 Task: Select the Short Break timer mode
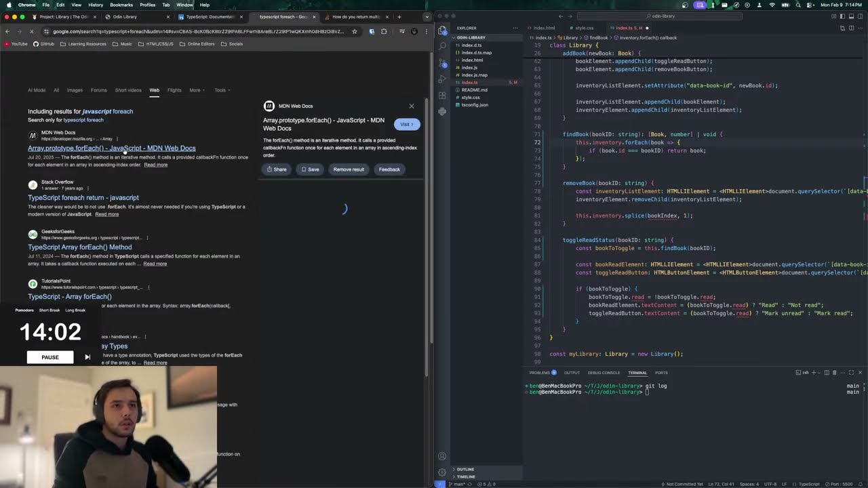point(50,310)
